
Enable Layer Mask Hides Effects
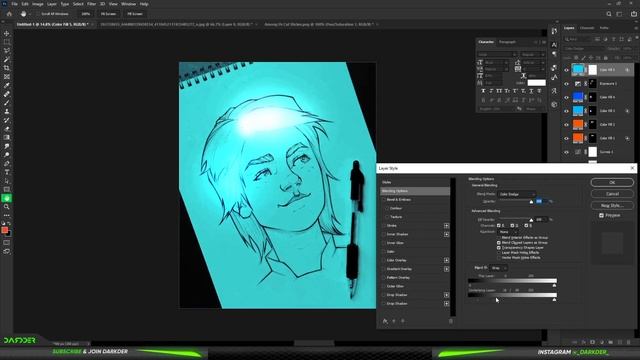coord(499,253)
